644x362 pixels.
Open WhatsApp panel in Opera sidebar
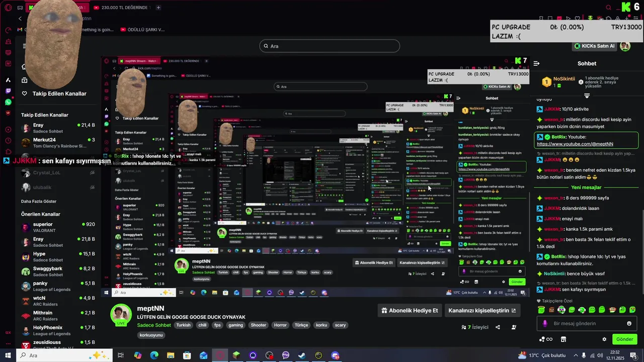pos(8,102)
